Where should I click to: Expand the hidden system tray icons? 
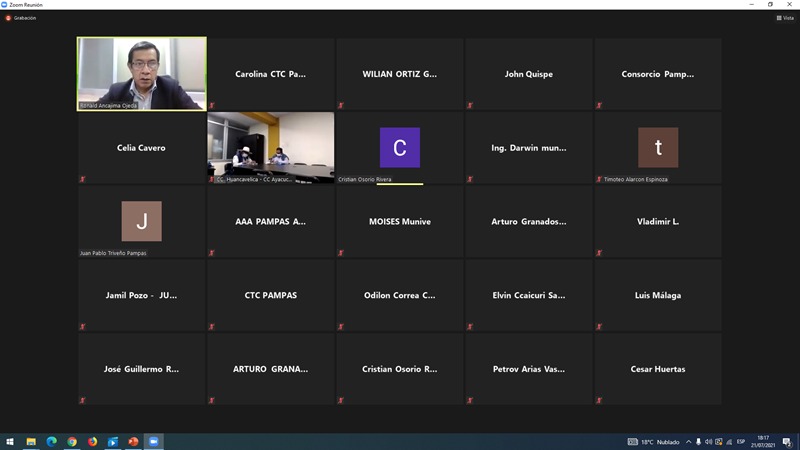(x=688, y=441)
